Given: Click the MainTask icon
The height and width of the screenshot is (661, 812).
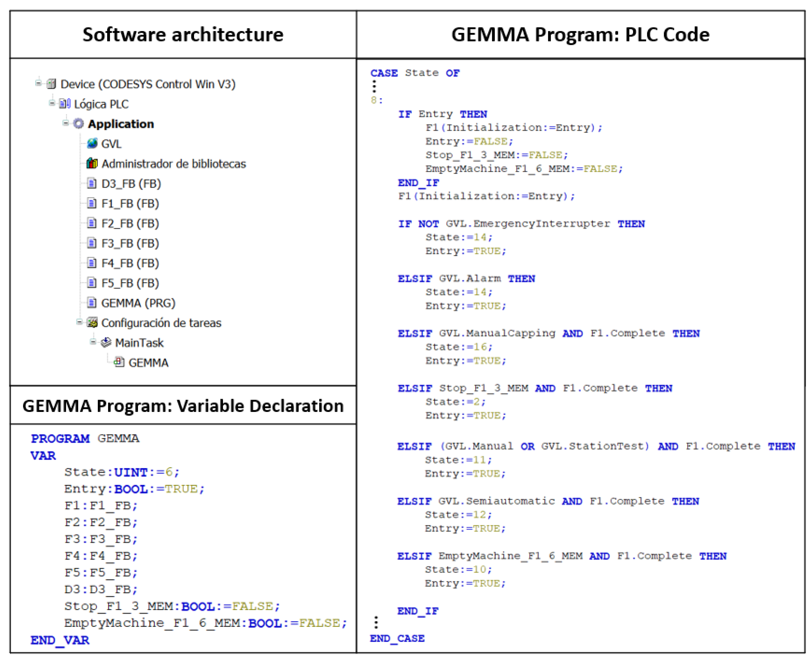Looking at the screenshot, I should click(x=106, y=343).
